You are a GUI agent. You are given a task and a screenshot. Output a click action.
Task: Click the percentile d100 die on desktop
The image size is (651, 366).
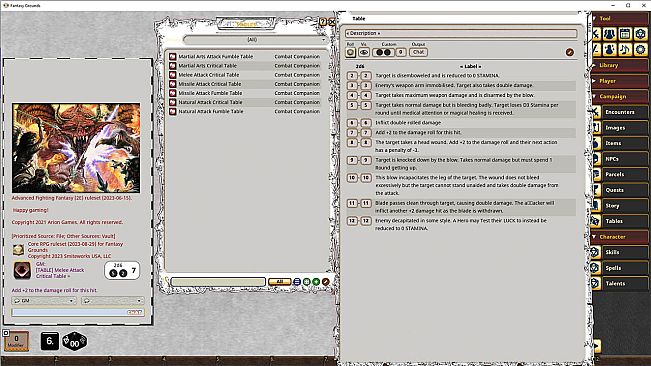pyautogui.click(x=74, y=342)
